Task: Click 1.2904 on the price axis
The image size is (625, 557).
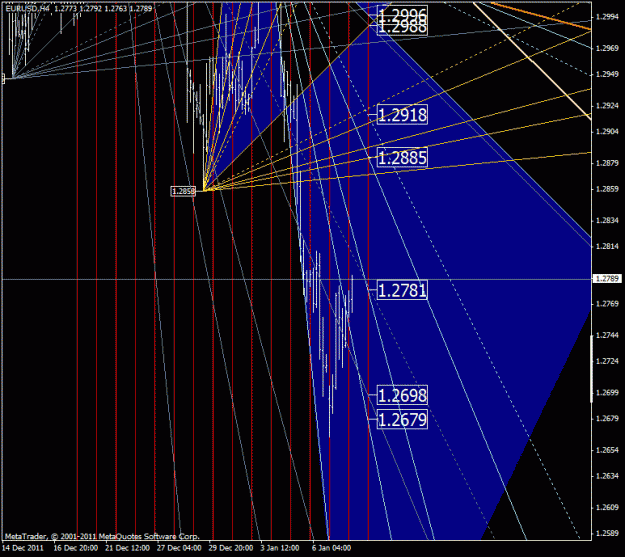Action: pyautogui.click(x=607, y=132)
